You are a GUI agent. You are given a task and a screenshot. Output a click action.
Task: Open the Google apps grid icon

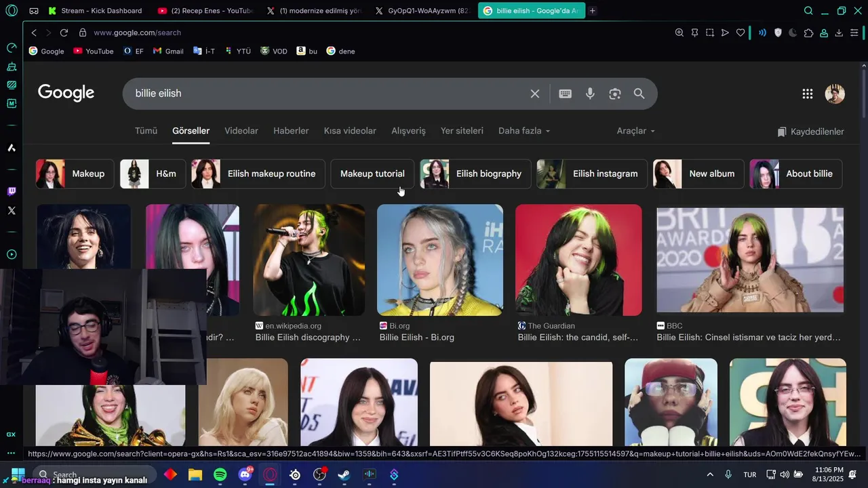807,94
